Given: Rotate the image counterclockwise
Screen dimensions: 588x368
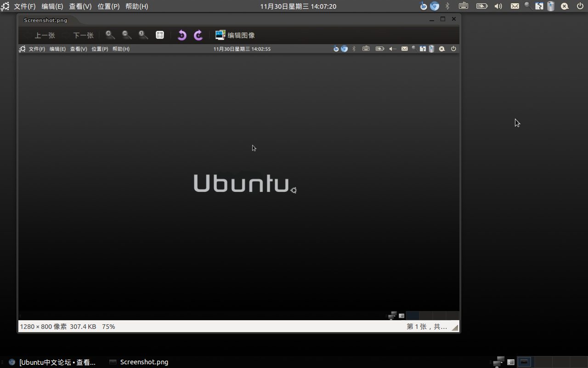Looking at the screenshot, I should coord(182,35).
